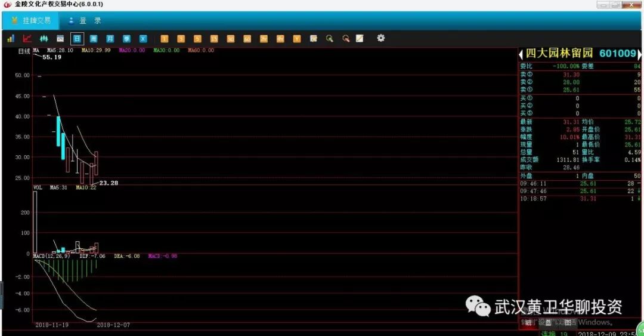Click the 均价 value 25.72
This screenshot has height=336, width=644.
coord(633,122)
